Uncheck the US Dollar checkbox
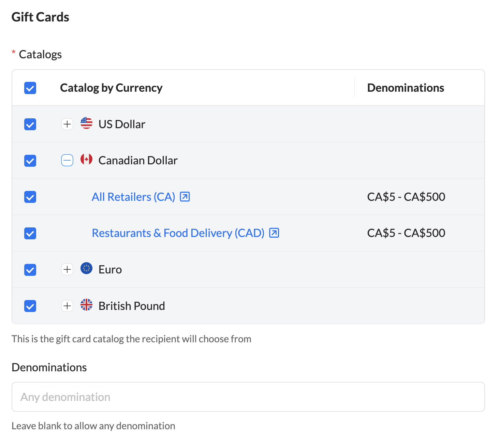Viewport: 500px width, 448px height. pos(30,124)
